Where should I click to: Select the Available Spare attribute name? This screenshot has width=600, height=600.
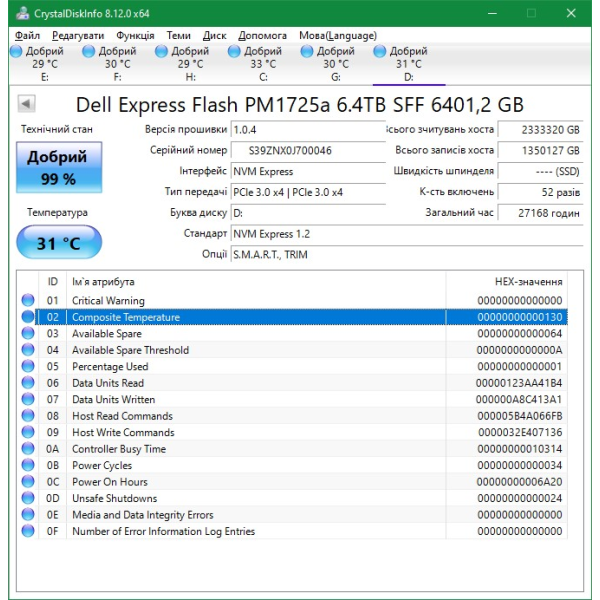click(107, 334)
